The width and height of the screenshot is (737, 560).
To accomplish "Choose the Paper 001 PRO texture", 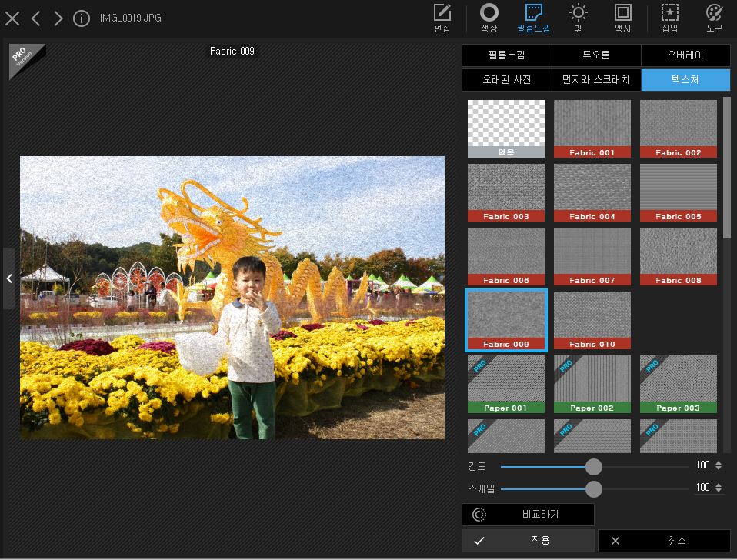I will [x=506, y=384].
